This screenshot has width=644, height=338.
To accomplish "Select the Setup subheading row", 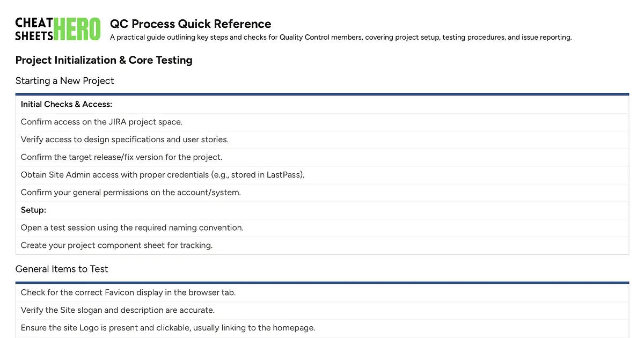I will (x=322, y=210).
